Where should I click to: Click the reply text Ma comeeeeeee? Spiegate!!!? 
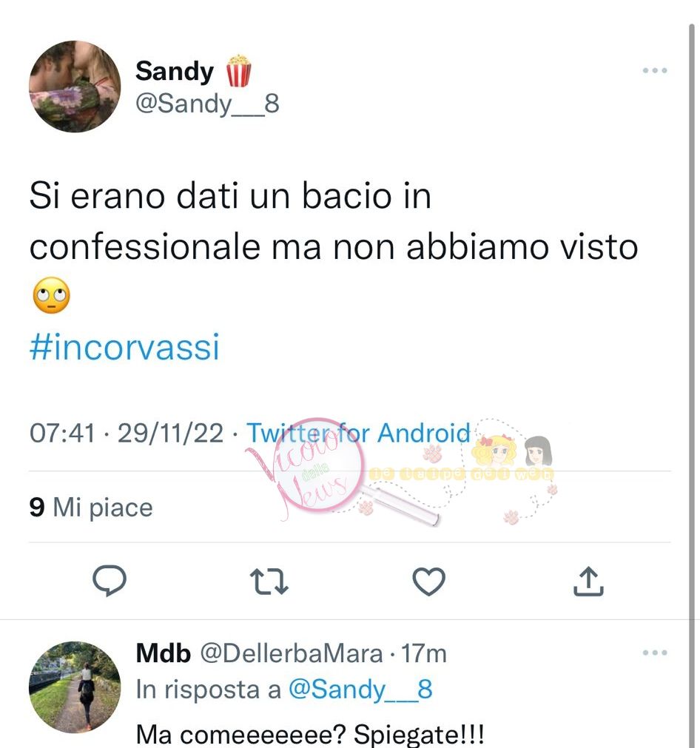pos(310,735)
